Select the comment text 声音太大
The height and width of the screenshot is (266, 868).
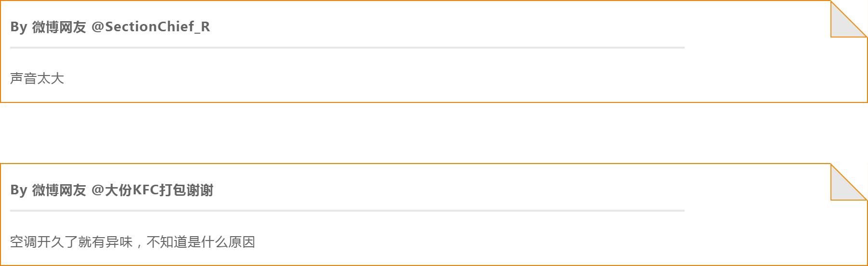(x=37, y=78)
